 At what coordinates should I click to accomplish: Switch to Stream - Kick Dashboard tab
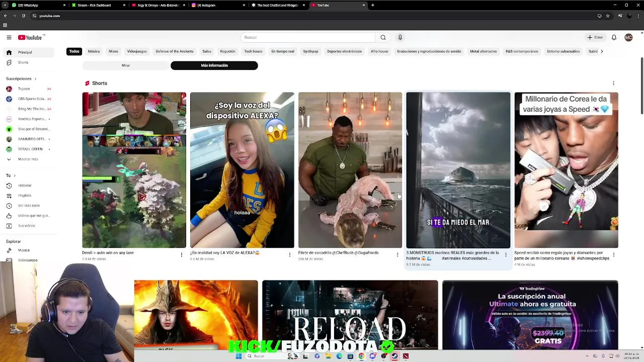(x=98, y=5)
